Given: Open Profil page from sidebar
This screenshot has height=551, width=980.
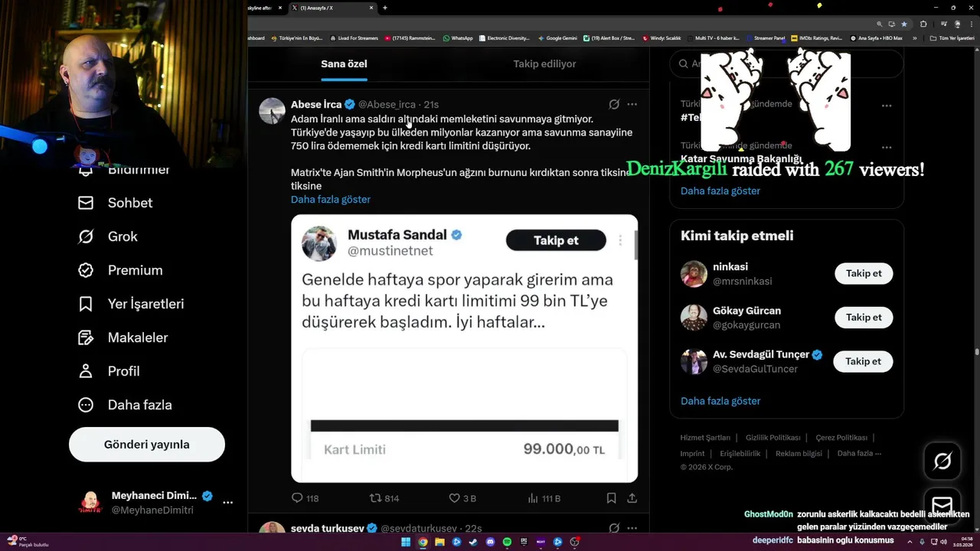Looking at the screenshot, I should [109, 371].
